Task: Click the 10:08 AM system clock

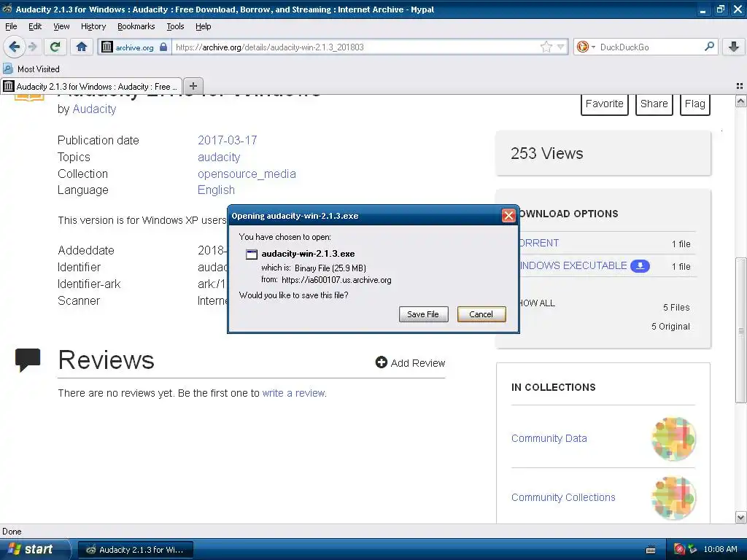Action: pos(720,549)
